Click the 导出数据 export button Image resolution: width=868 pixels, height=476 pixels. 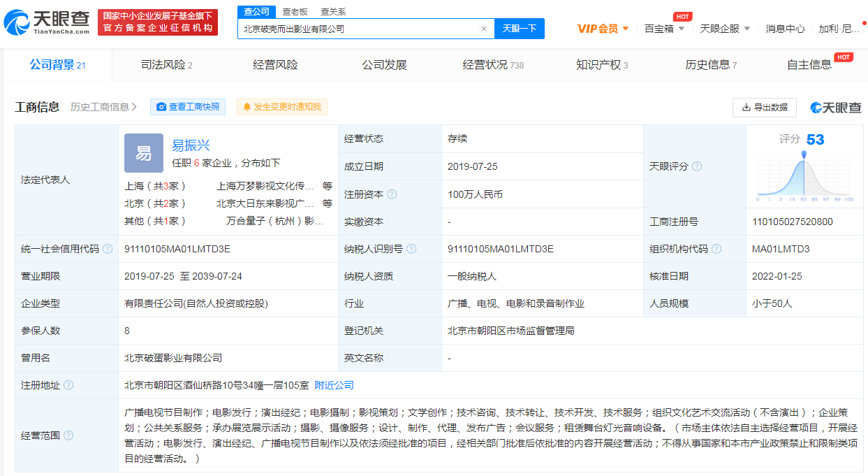pos(765,107)
